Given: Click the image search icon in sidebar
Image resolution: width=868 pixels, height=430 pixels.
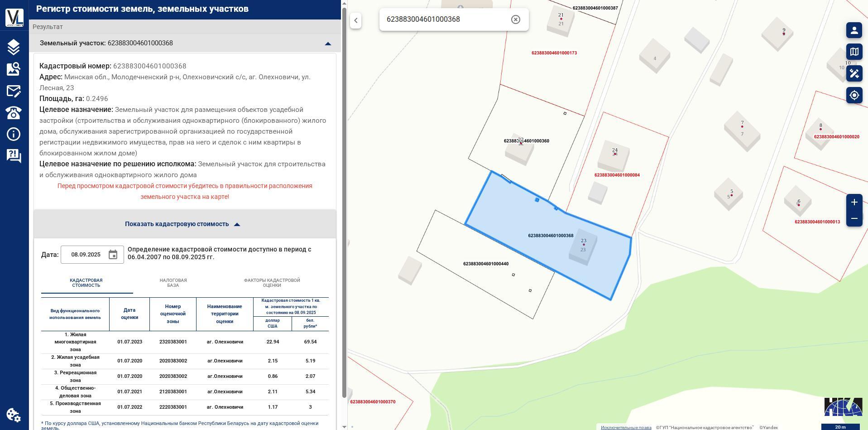Looking at the screenshot, I should click(x=14, y=69).
